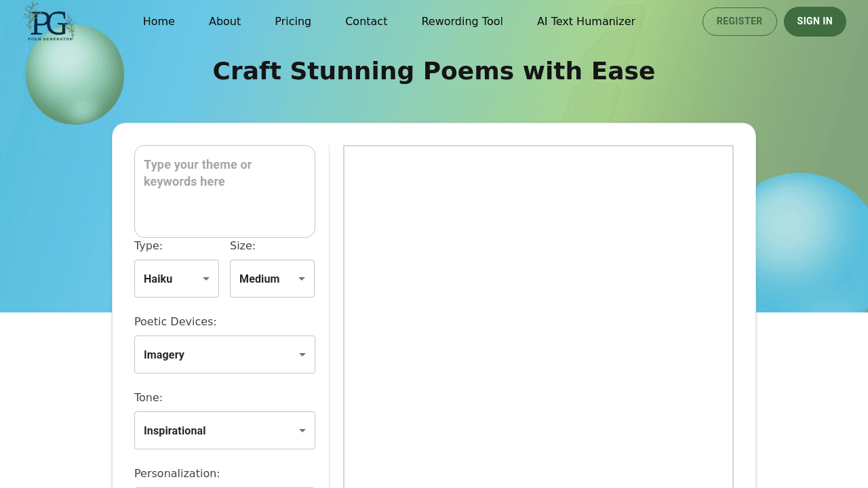Open the Type dropdown arrow
Viewport: 868px width, 488px height.
205,279
